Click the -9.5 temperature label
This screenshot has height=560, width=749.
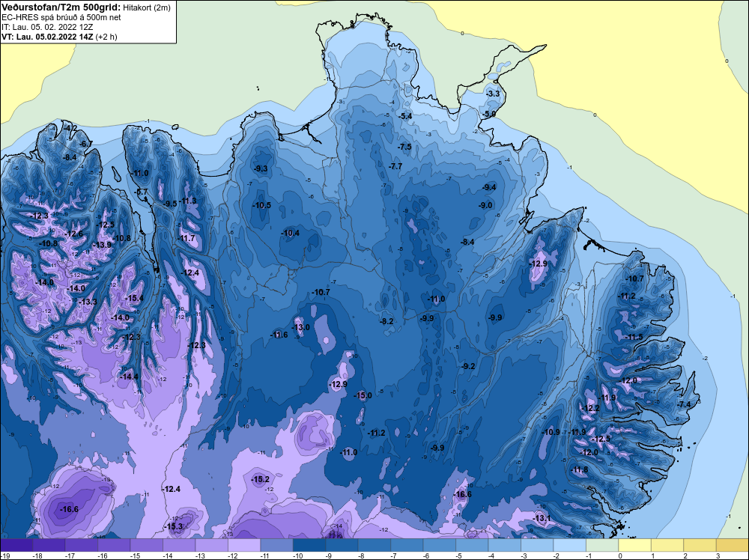[x=170, y=204]
